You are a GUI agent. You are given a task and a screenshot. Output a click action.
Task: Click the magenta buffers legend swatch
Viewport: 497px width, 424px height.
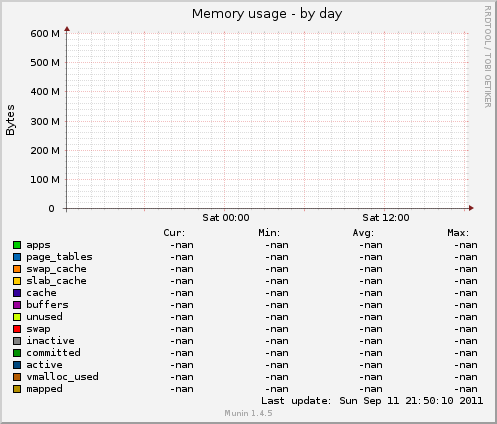tap(17, 305)
